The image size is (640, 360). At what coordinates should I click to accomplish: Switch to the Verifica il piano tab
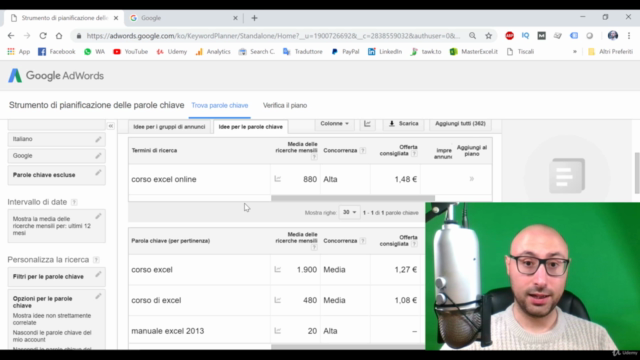(x=285, y=105)
